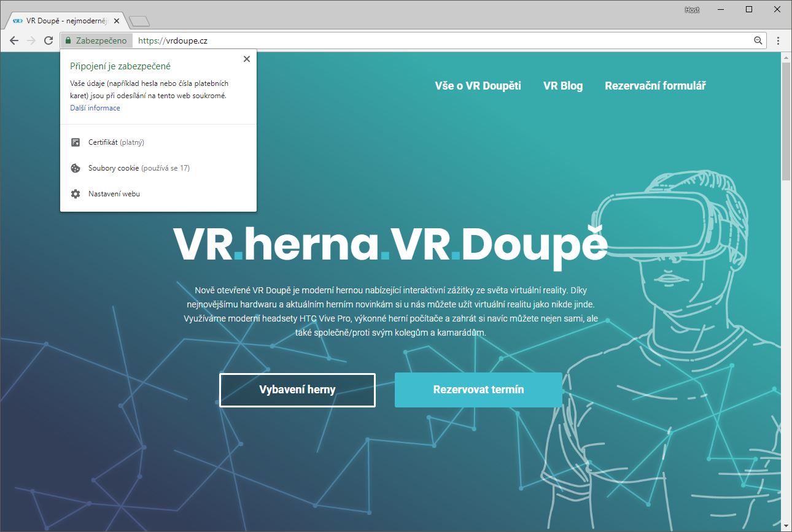
Task: Go to VR Blog
Action: [563, 86]
